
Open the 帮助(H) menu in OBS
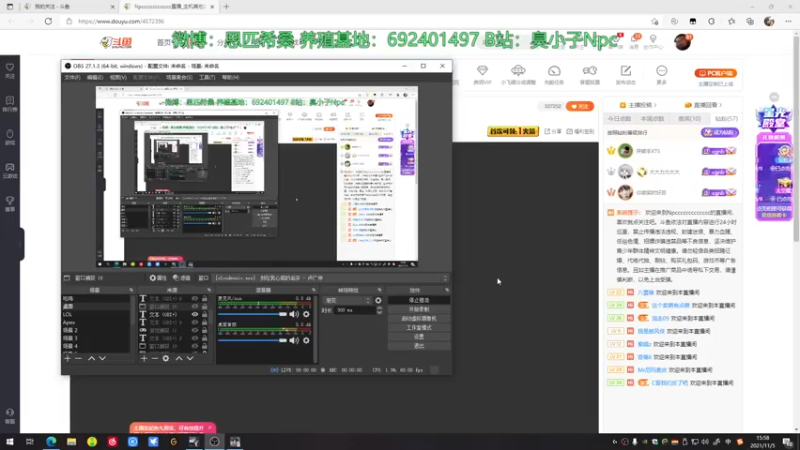pyautogui.click(x=230, y=78)
